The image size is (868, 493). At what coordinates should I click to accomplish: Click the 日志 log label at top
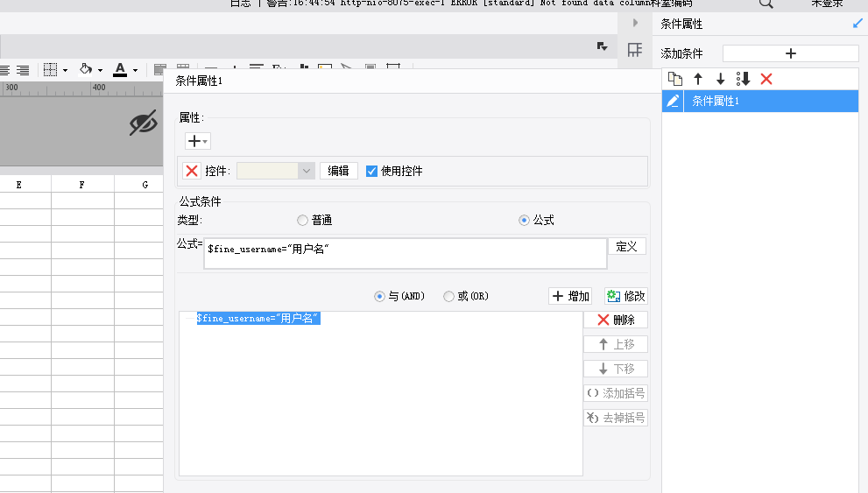pos(240,4)
